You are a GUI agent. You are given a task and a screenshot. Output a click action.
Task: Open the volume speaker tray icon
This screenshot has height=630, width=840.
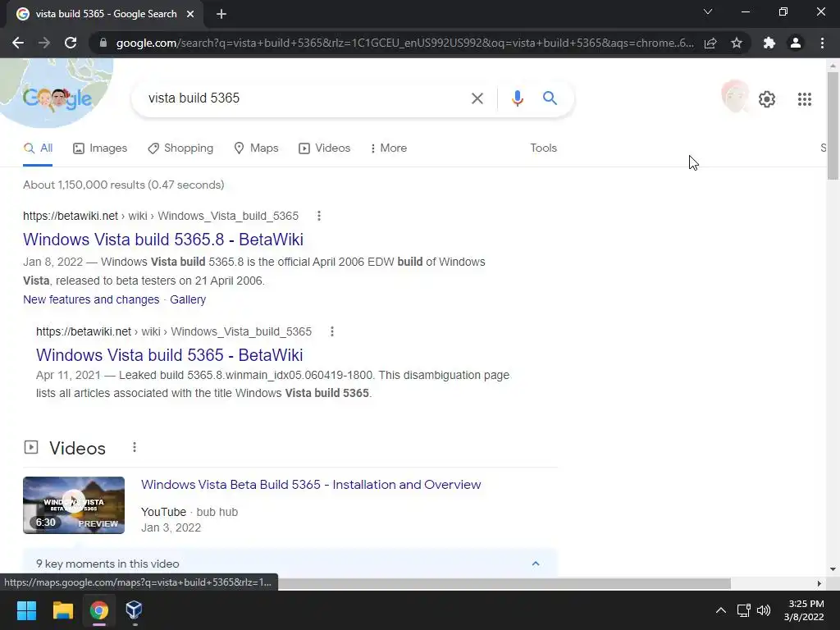click(x=764, y=610)
